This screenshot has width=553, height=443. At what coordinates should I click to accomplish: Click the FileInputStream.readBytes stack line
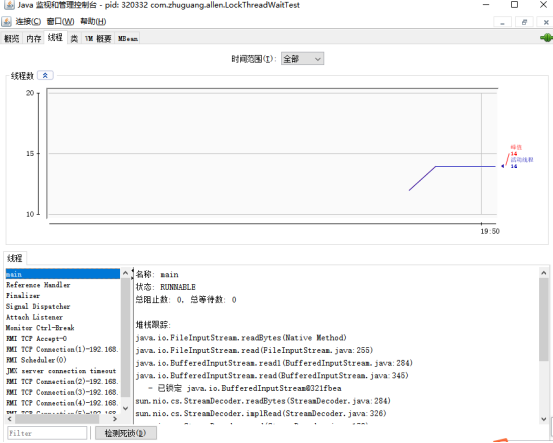point(241,338)
